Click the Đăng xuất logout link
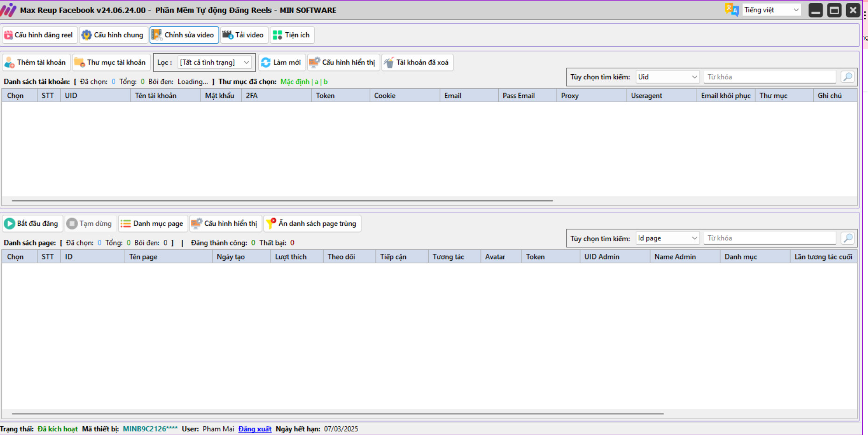This screenshot has height=435, width=868. 254,429
